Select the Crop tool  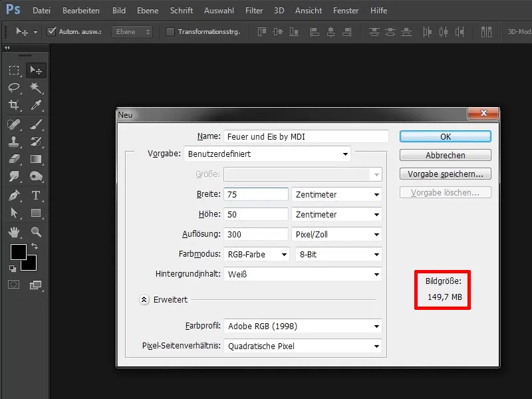pos(15,104)
